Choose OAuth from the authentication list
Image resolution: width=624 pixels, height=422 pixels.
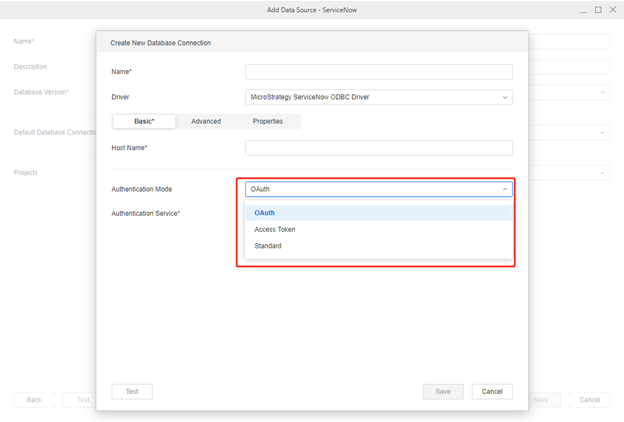378,213
